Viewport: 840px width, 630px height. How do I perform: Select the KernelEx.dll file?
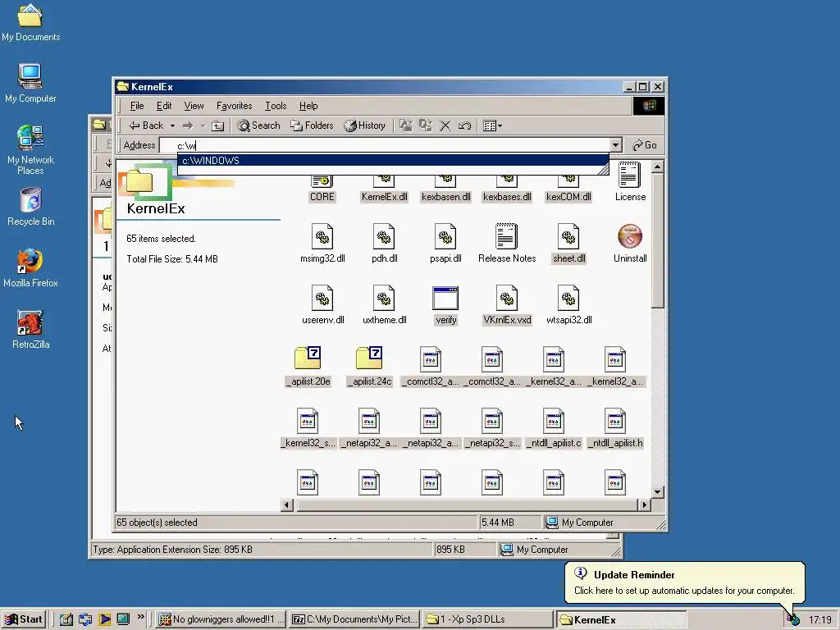click(384, 189)
